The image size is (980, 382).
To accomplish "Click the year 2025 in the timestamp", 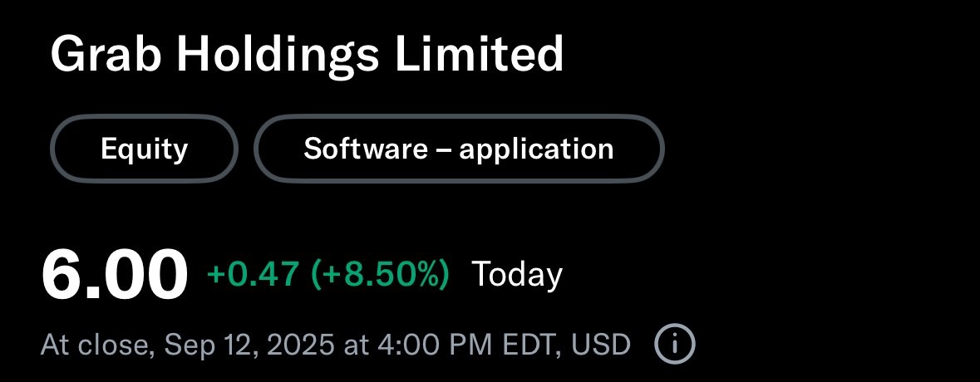I will [301, 345].
